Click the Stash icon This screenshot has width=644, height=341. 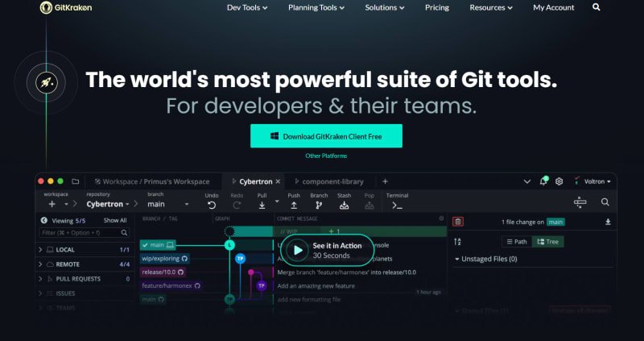point(345,206)
